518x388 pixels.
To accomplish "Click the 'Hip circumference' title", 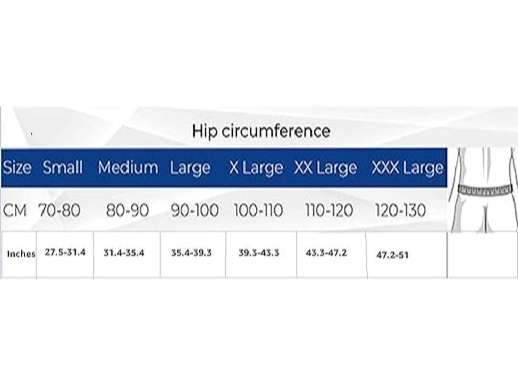I will point(261,131).
